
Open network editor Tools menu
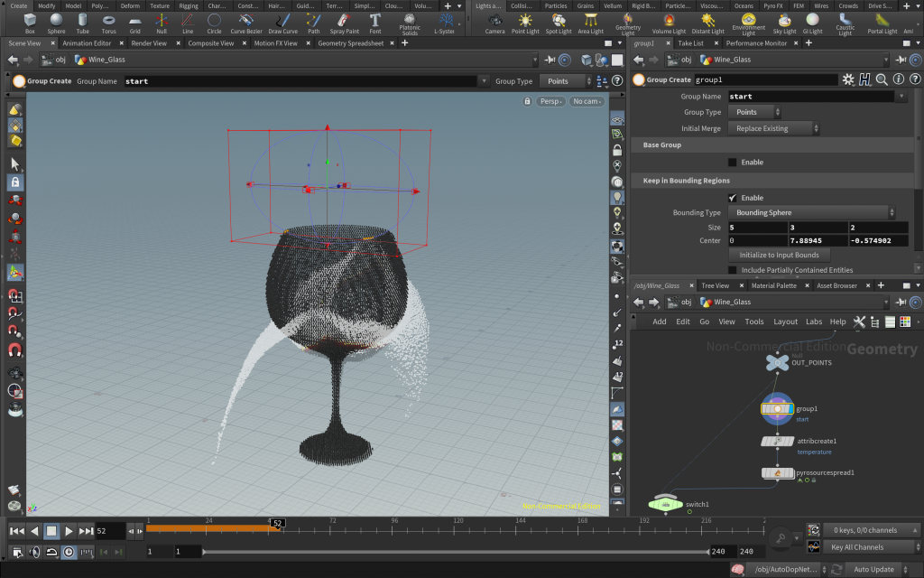point(753,322)
